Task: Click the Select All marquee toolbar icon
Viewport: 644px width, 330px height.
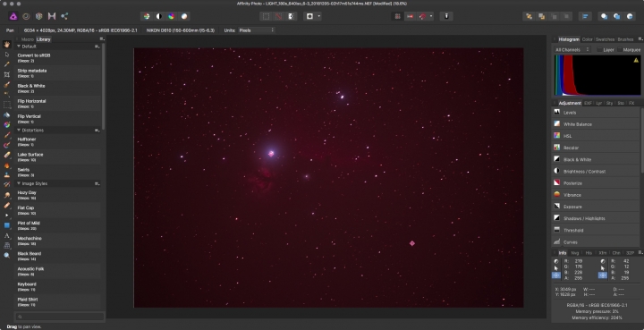Action: pos(267,16)
